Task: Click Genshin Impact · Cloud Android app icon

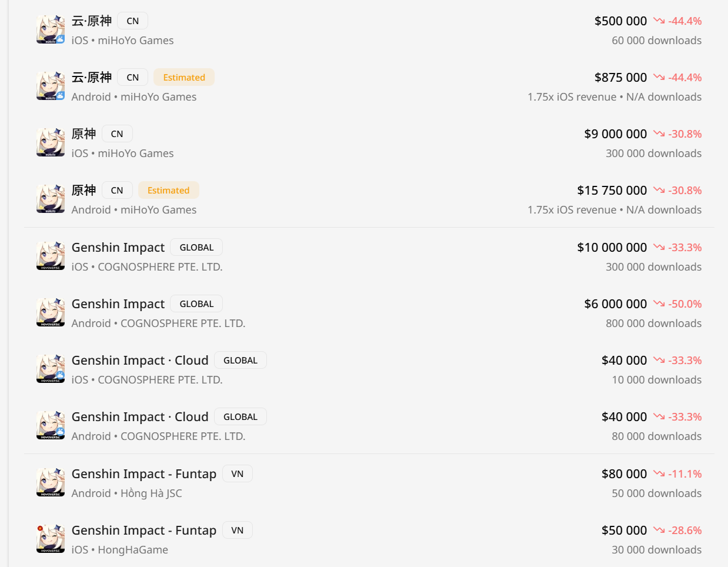Action: (x=51, y=426)
